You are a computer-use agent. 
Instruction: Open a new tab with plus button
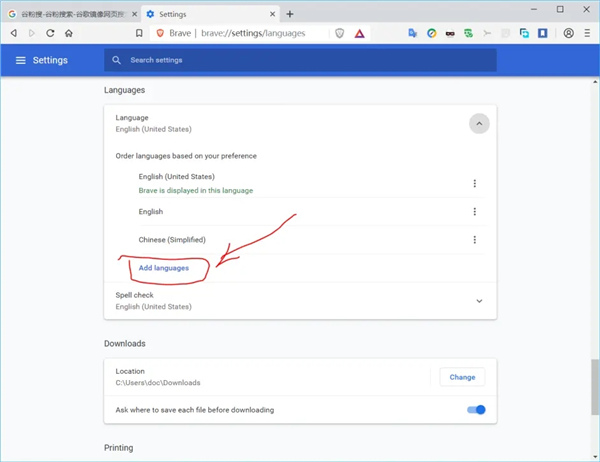(290, 14)
